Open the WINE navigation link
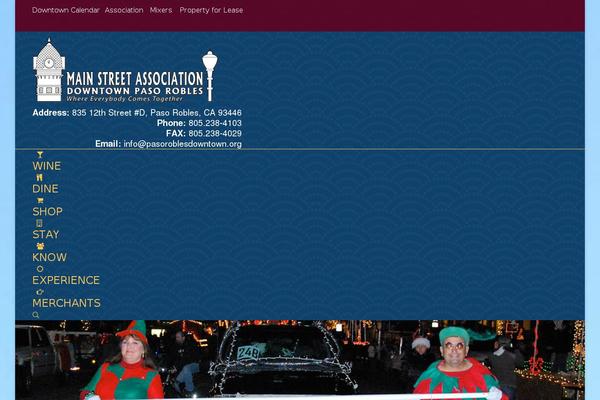This screenshot has height=400, width=600. 46,166
